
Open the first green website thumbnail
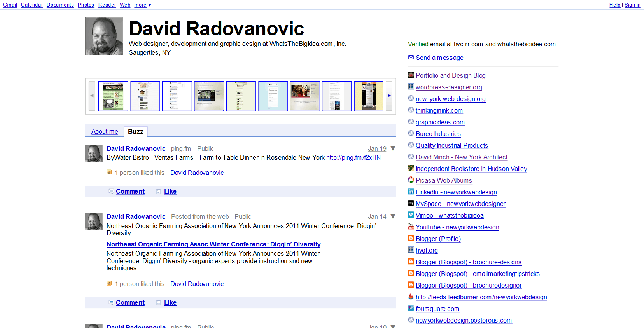click(113, 96)
